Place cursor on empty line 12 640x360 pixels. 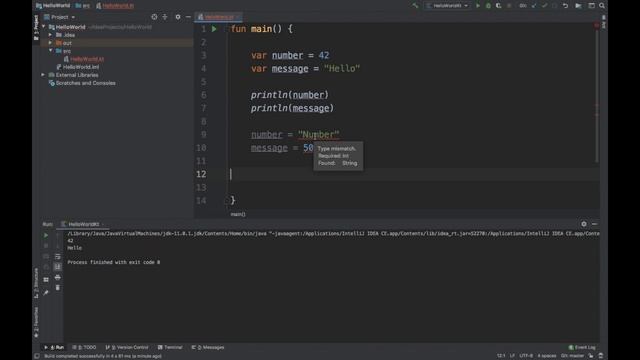tap(412, 174)
